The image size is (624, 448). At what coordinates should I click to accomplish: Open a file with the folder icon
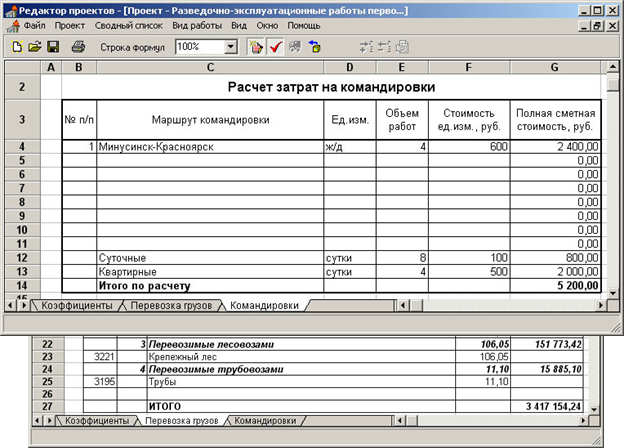coord(35,47)
